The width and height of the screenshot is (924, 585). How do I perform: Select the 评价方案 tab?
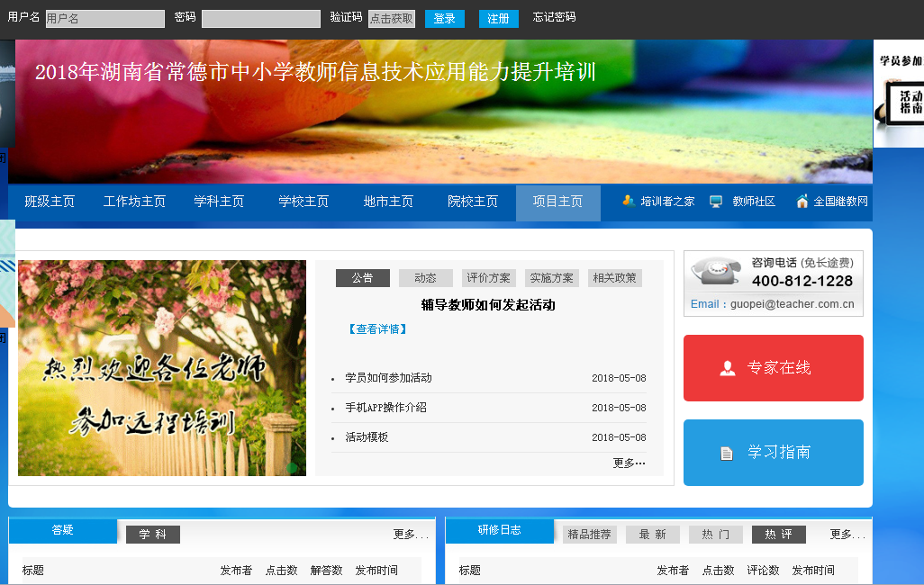click(488, 278)
